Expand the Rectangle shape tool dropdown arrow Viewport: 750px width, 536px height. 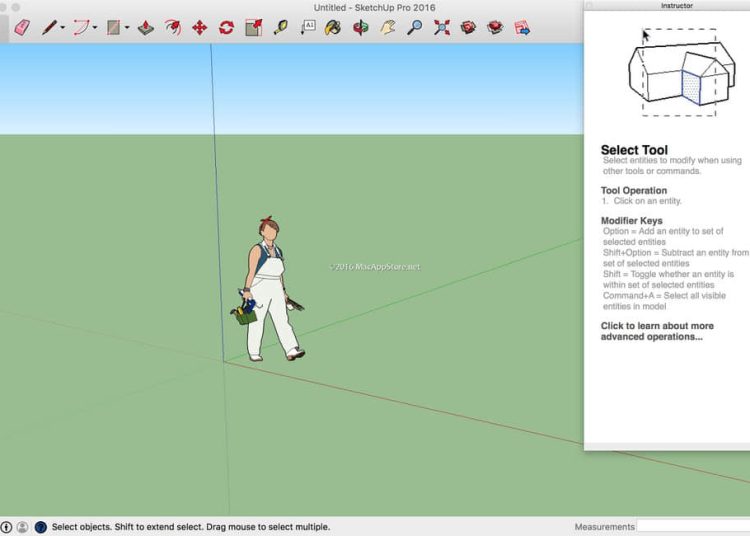point(127,28)
